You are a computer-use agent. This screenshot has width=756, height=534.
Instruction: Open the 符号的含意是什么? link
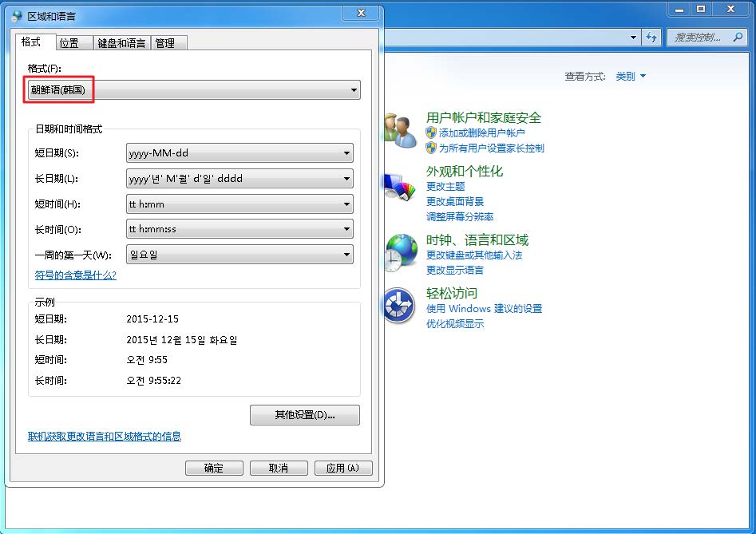pyautogui.click(x=76, y=275)
